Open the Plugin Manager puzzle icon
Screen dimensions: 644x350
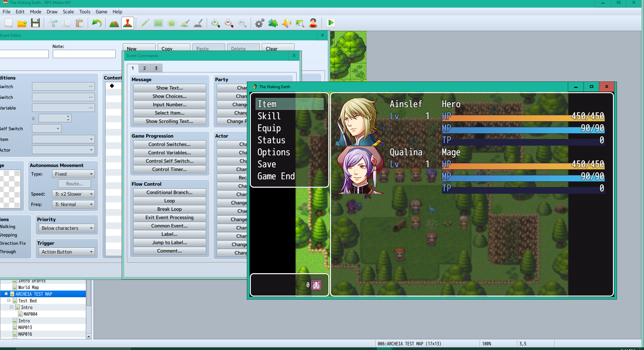273,23
